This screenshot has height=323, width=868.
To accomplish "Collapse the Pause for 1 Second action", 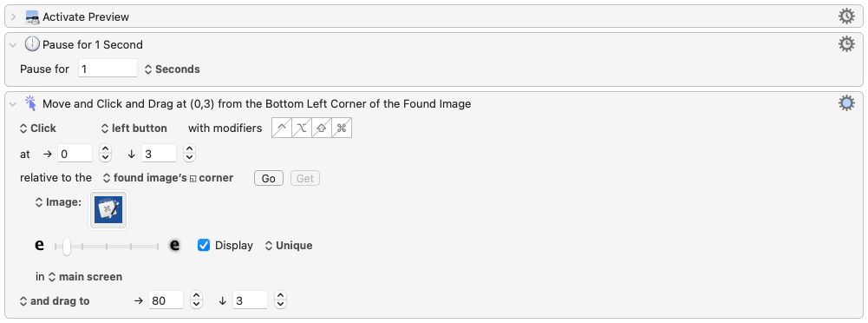I will (13, 45).
